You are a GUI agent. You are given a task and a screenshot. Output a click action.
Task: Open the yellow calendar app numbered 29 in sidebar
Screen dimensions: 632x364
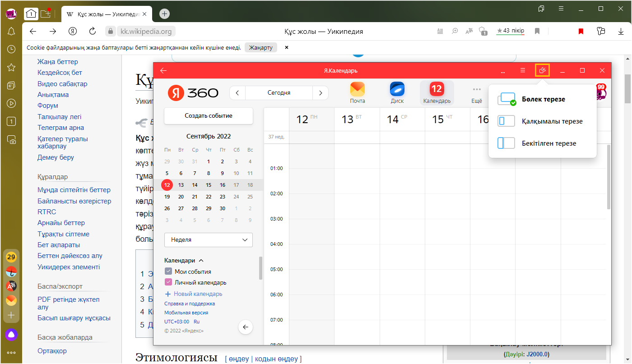tap(11, 258)
